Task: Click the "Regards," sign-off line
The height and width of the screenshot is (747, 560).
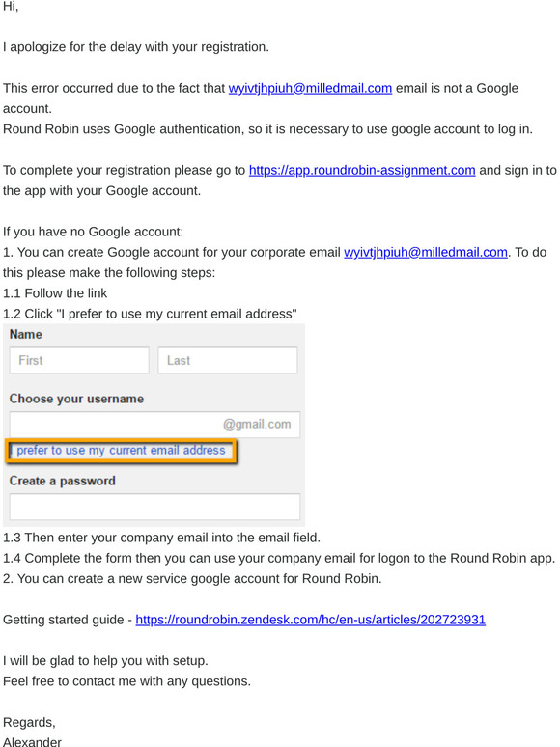Action: point(29,722)
